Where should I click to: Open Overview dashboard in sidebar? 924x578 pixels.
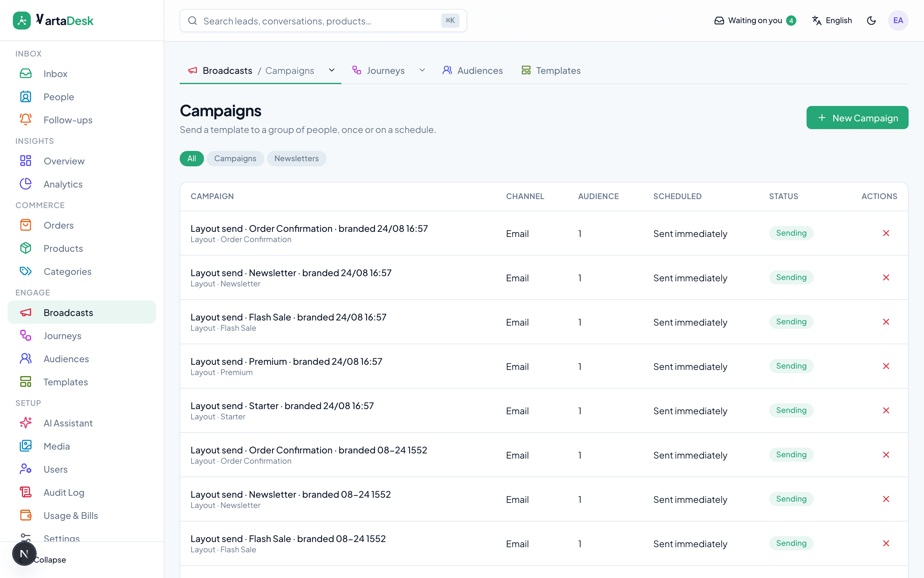coord(82,161)
